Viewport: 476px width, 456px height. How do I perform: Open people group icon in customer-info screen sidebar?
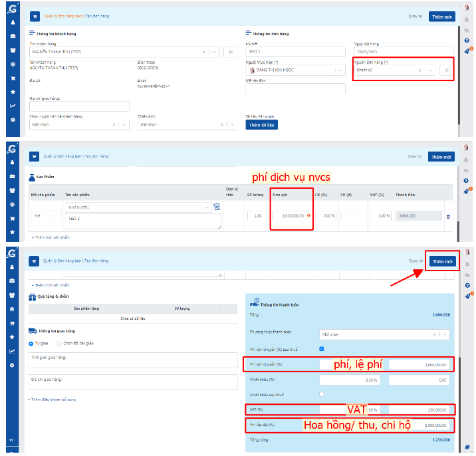click(13, 51)
